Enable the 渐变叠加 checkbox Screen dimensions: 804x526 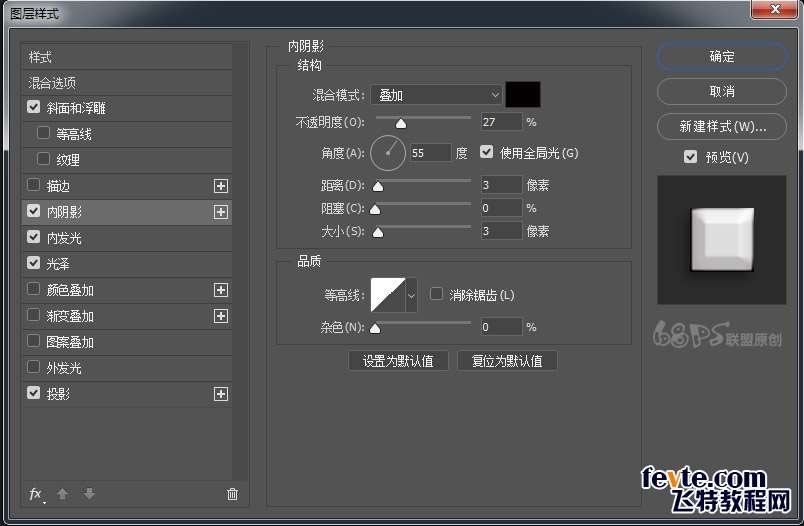coord(33,315)
